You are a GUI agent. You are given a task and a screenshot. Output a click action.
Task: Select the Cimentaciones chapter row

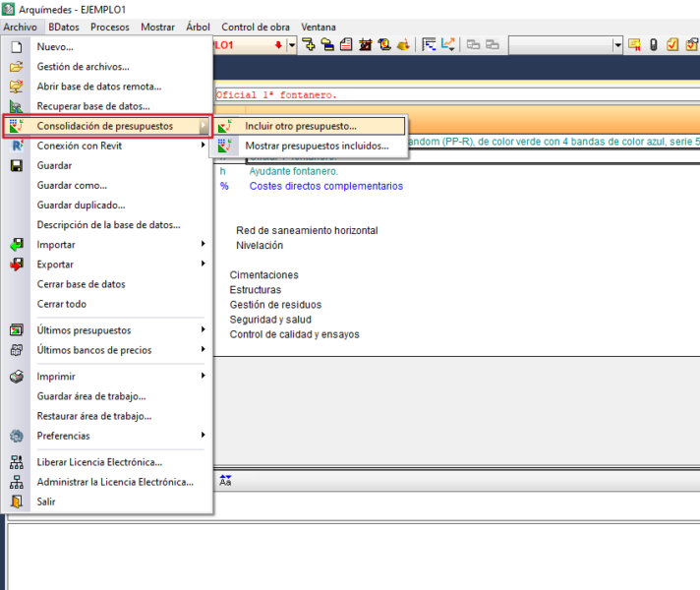(x=263, y=275)
